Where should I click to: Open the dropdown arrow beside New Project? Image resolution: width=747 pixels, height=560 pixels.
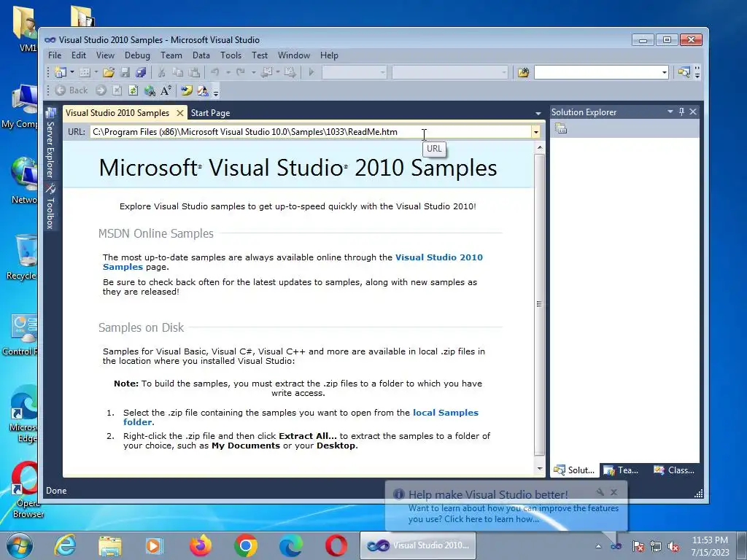coord(72,72)
